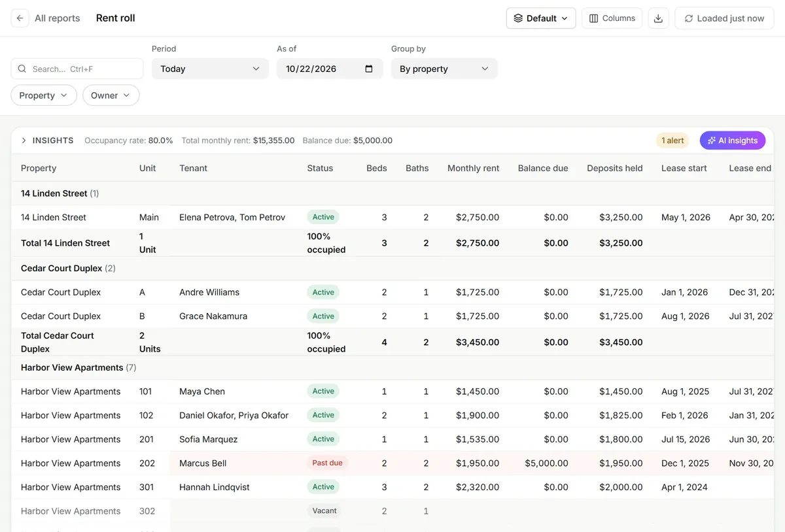Click the Past due status badge
785x532 pixels.
327,463
